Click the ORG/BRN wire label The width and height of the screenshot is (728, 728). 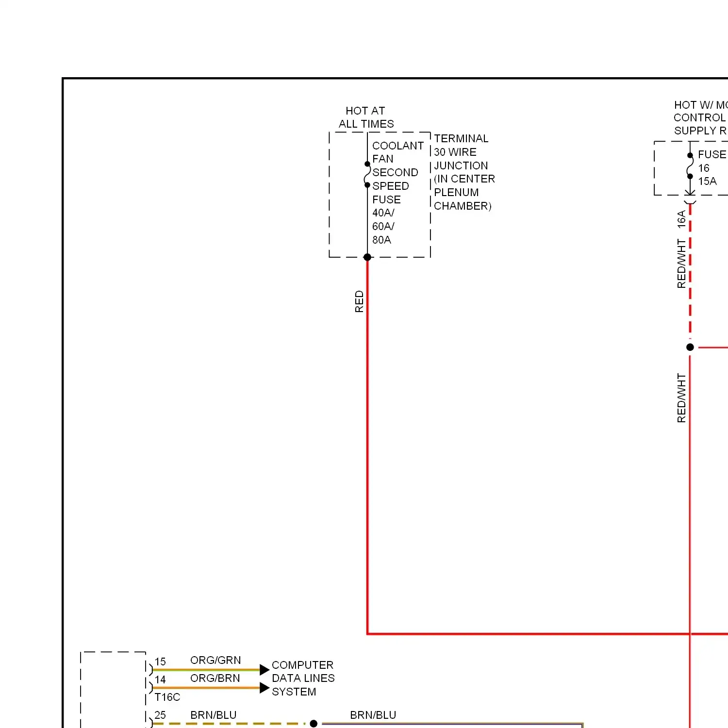click(215, 678)
